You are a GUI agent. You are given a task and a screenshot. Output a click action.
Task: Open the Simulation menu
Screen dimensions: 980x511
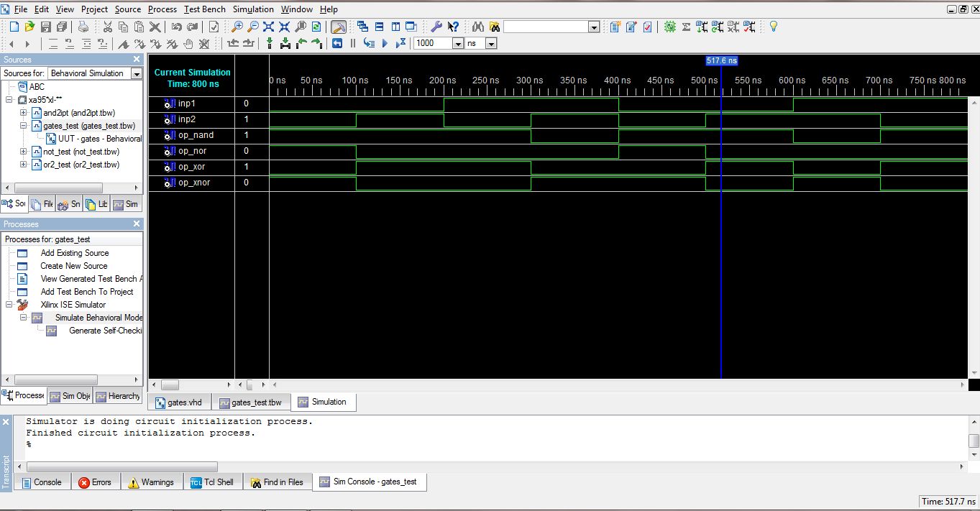click(x=253, y=9)
